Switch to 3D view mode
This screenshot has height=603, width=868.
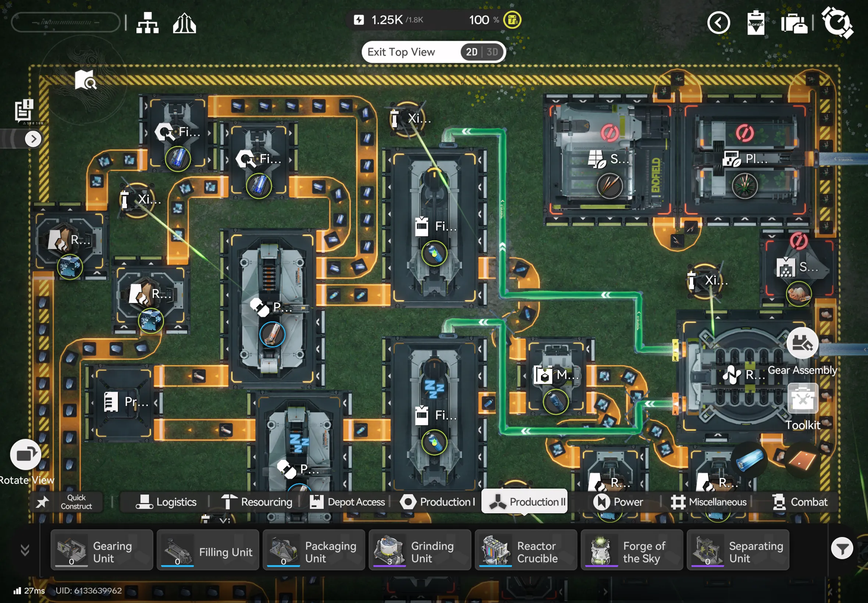pos(492,52)
